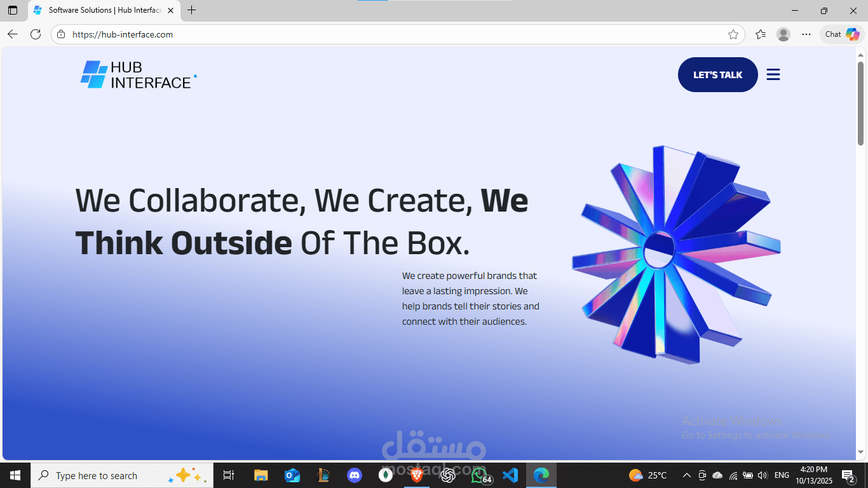Add this page to favorites star
868x488 pixels.
pos(733,34)
